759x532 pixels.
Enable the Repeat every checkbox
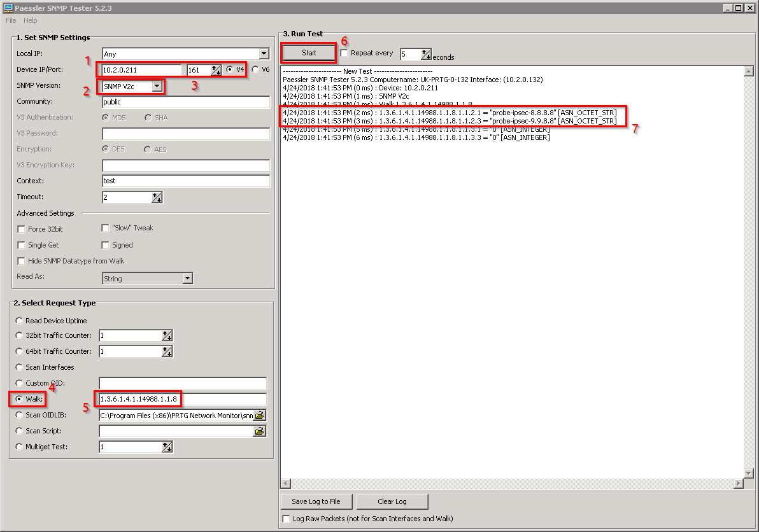[x=344, y=53]
